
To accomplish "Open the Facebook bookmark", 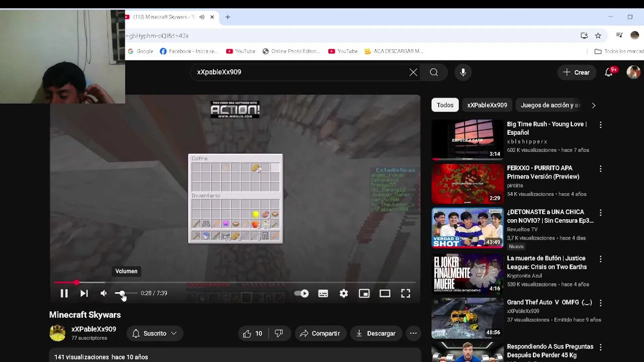I will pos(189,51).
